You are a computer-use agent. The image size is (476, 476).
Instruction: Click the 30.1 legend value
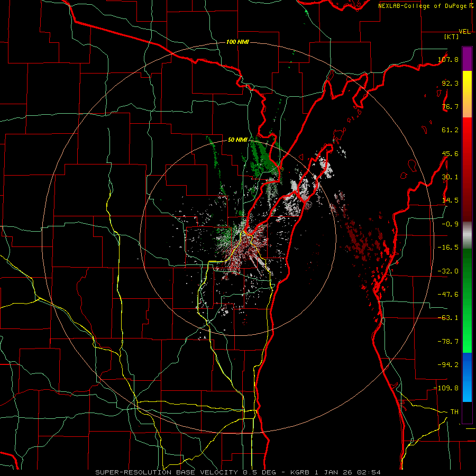pyautogui.click(x=450, y=177)
